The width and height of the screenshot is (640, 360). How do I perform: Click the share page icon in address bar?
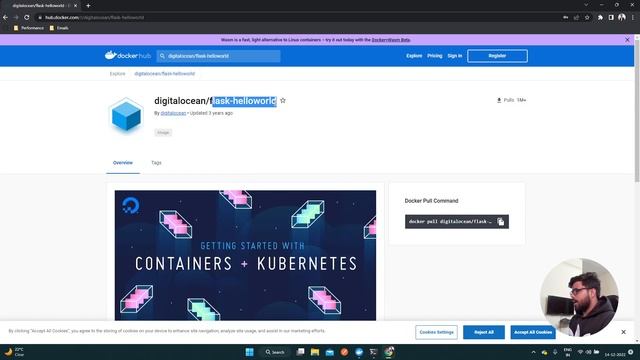tap(576, 18)
